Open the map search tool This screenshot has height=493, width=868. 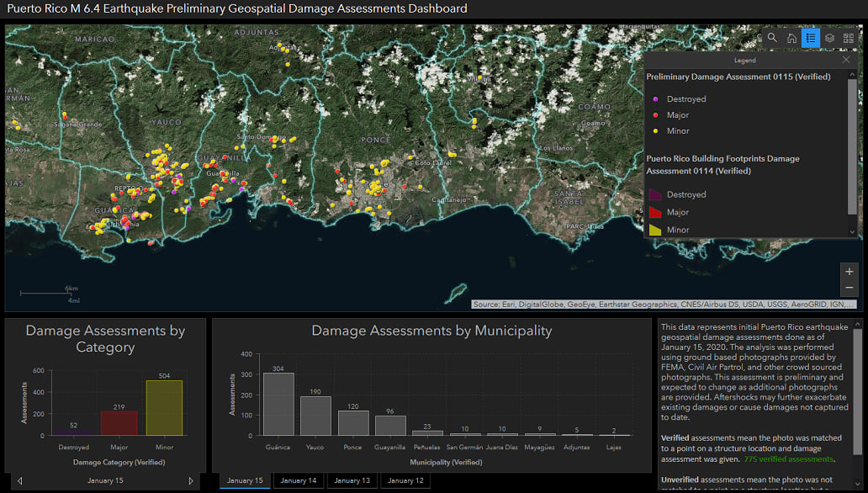772,38
